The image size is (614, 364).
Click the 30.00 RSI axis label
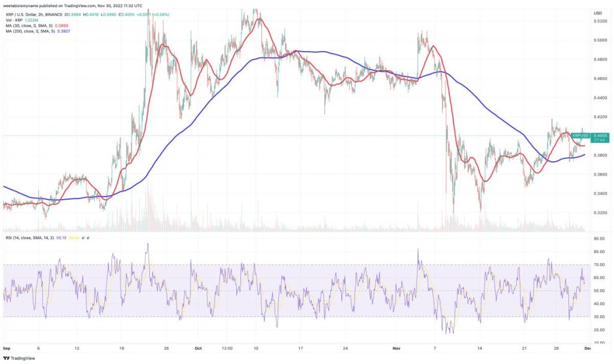tap(600, 317)
